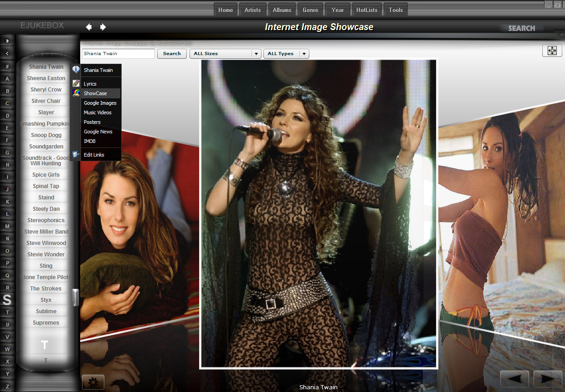The image size is (565, 392).
Task: Click the Shania Twain search field
Action: point(118,54)
